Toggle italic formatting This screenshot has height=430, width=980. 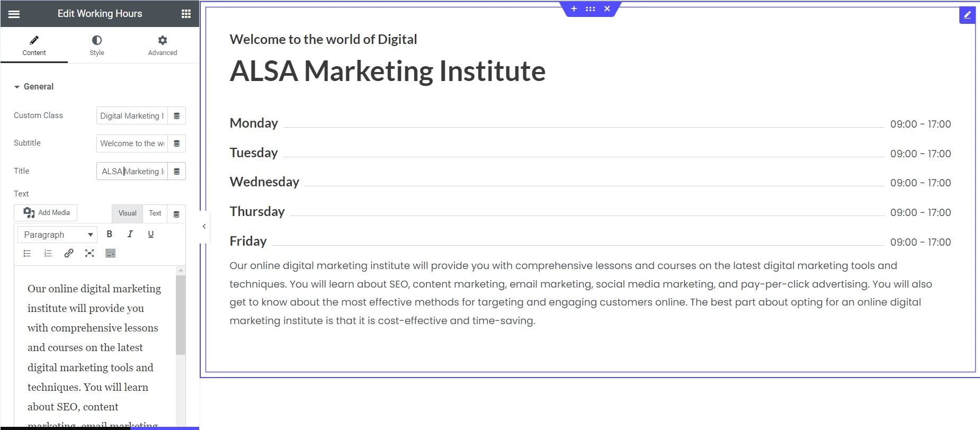tap(130, 234)
